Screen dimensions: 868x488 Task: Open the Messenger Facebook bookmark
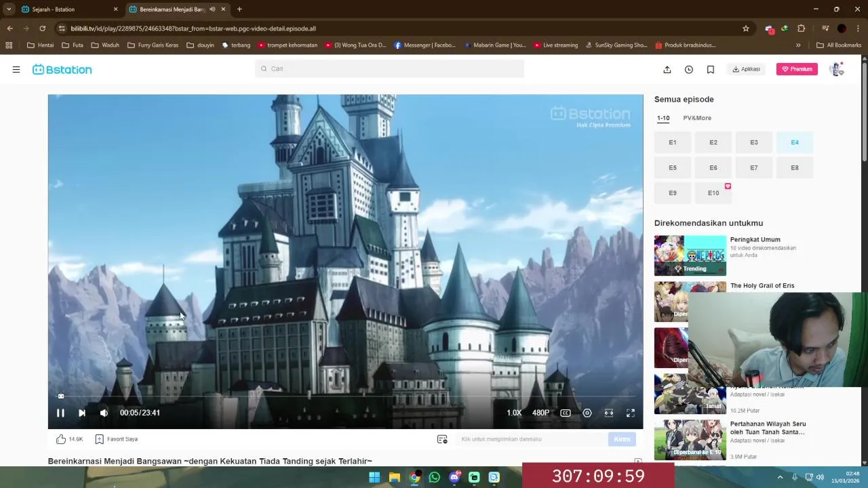(425, 45)
